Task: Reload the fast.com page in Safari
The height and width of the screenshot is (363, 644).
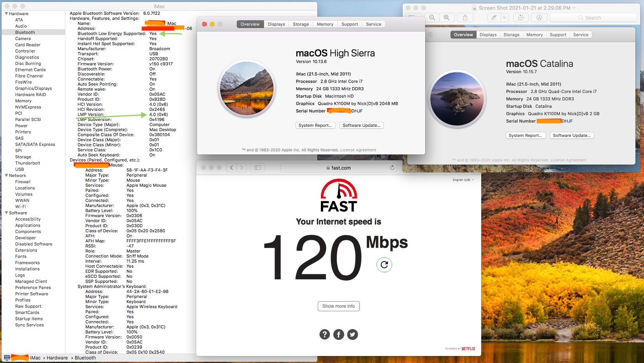Action: coord(392,168)
